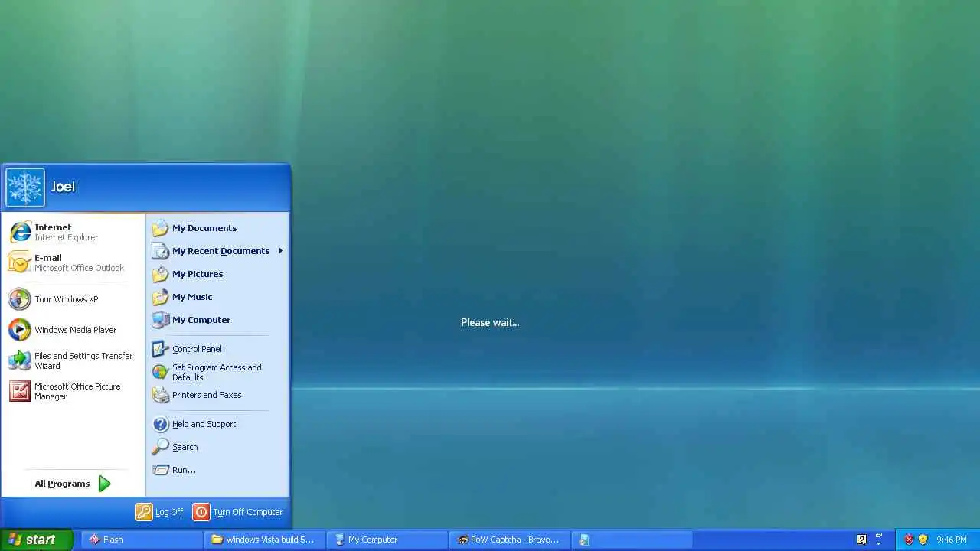Click the restore language bar icon
The image size is (980, 551).
[879, 536]
